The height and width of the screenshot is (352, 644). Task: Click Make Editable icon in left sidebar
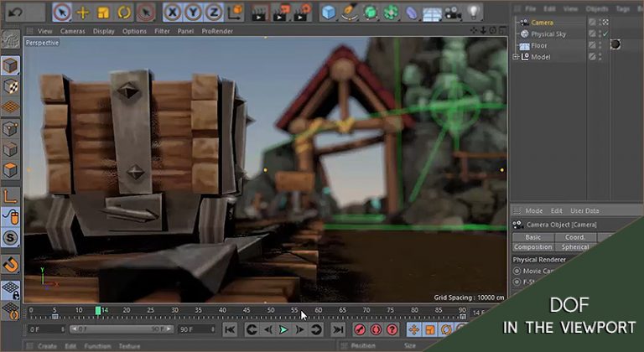coord(10,39)
